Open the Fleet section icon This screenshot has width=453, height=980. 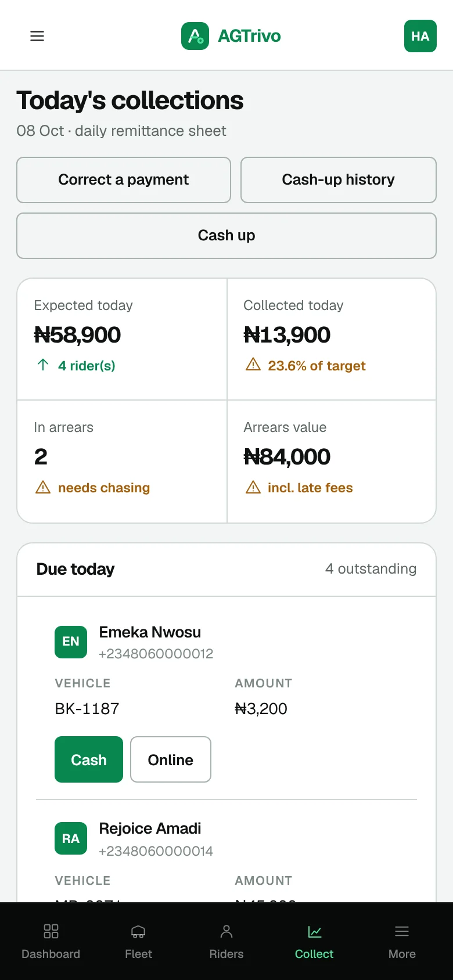tap(138, 932)
